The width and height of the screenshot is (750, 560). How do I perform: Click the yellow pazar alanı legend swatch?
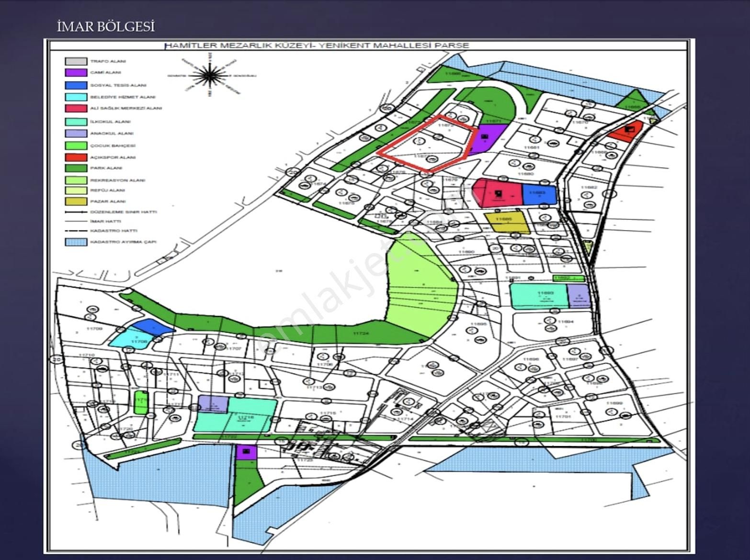pos(76,202)
